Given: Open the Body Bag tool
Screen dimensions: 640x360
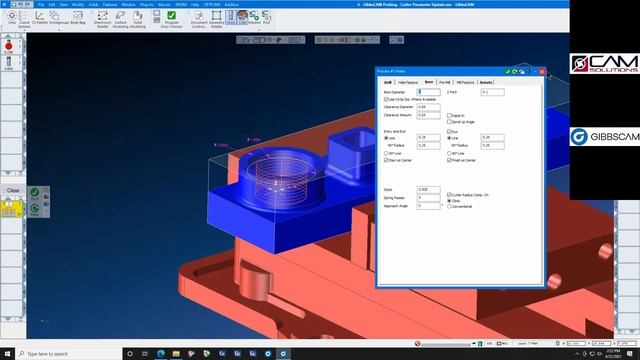Looking at the screenshot, I should point(78,18).
